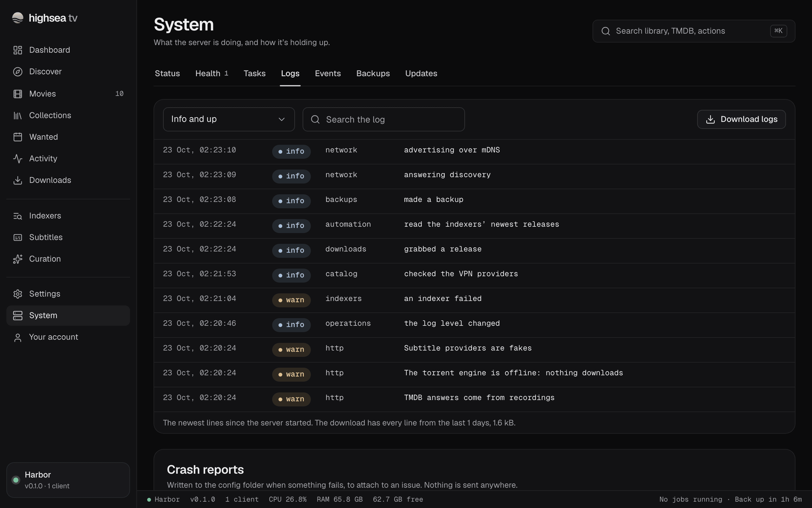812x508 pixels.
Task: Click the 'automation' source cell
Action: (x=348, y=224)
